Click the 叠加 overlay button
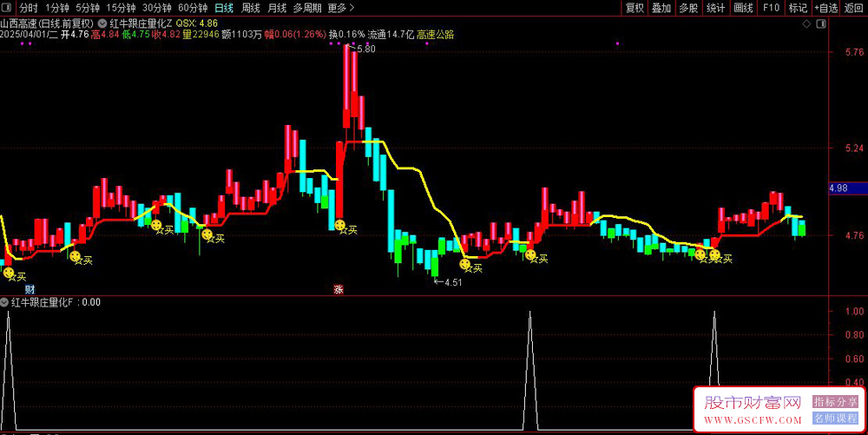Image resolution: width=868 pixels, height=435 pixels. click(x=661, y=8)
